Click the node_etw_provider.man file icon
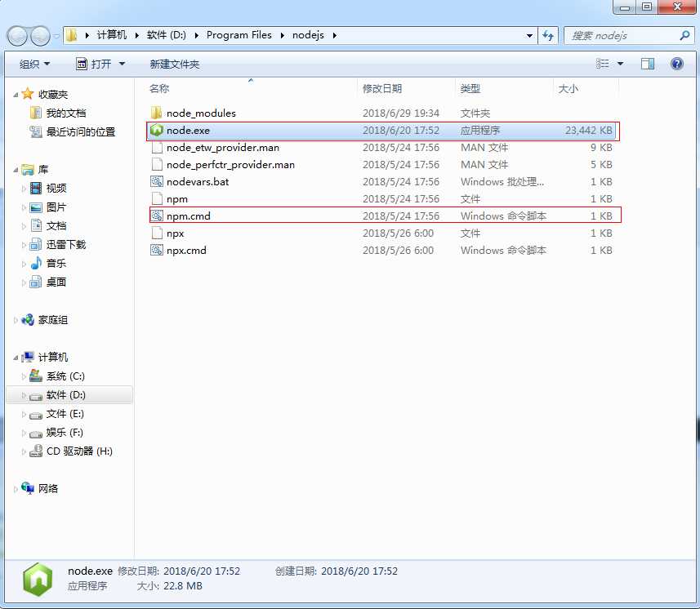Image resolution: width=700 pixels, height=609 pixels. click(157, 147)
